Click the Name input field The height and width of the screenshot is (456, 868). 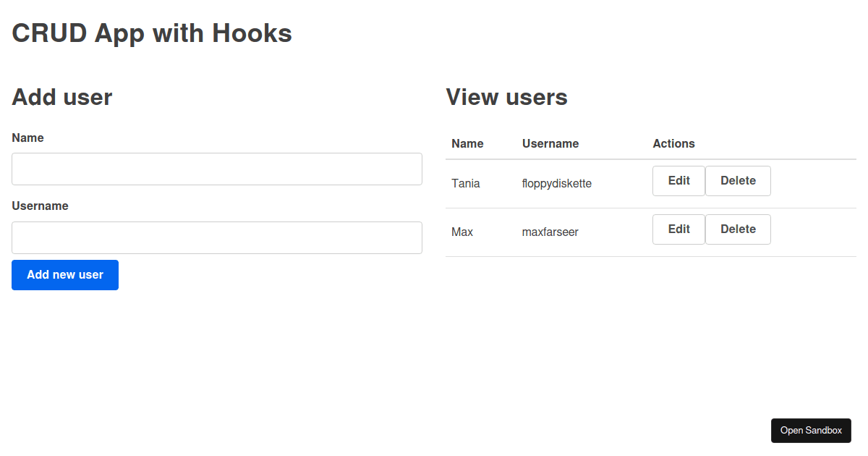click(216, 169)
